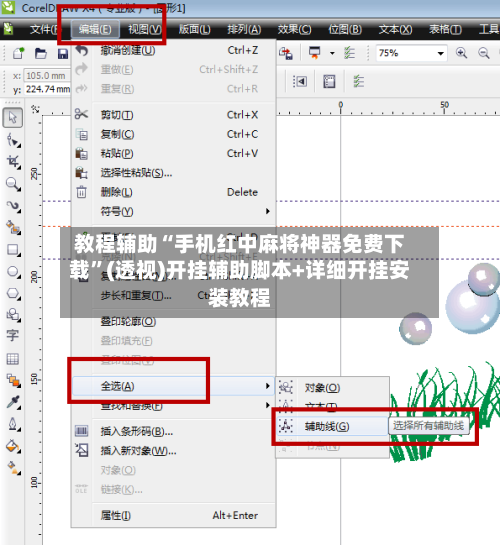Click the ruler origin corner icon
The image size is (500, 545).
click(x=35, y=109)
